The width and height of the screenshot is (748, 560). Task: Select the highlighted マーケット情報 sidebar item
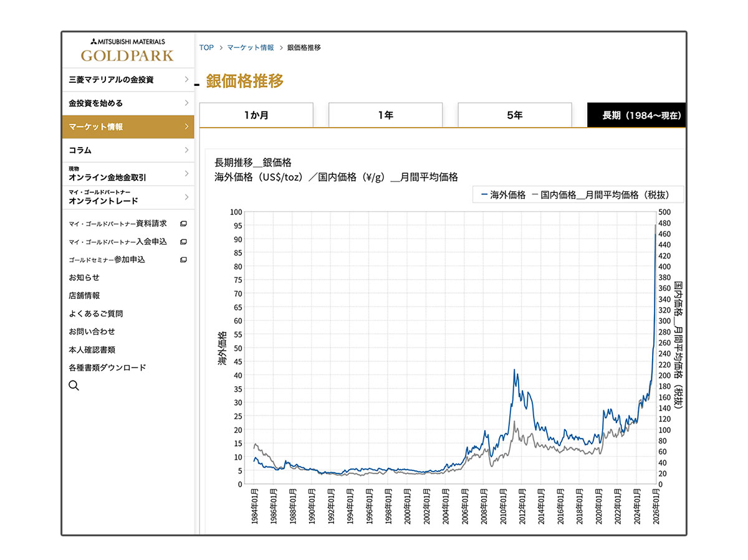(125, 126)
